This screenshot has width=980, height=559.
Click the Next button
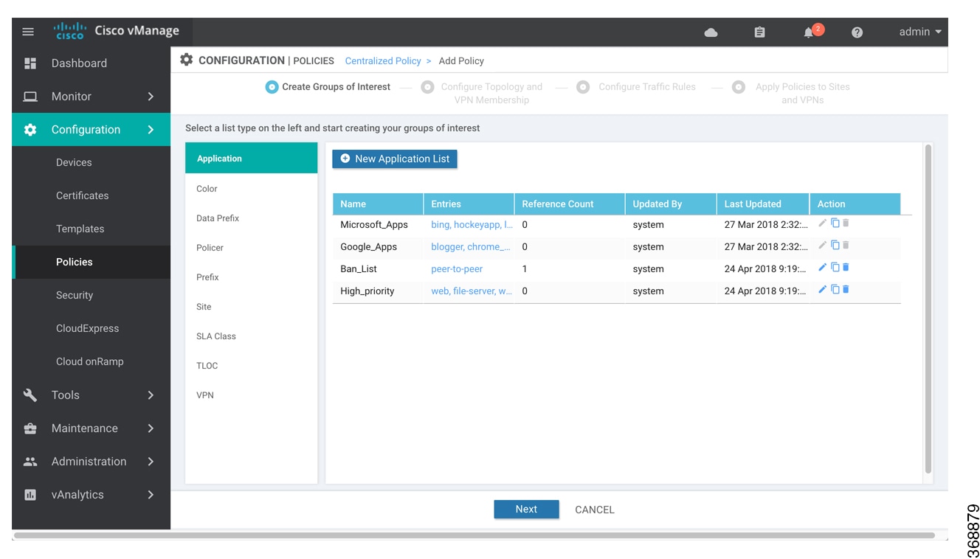coord(526,510)
